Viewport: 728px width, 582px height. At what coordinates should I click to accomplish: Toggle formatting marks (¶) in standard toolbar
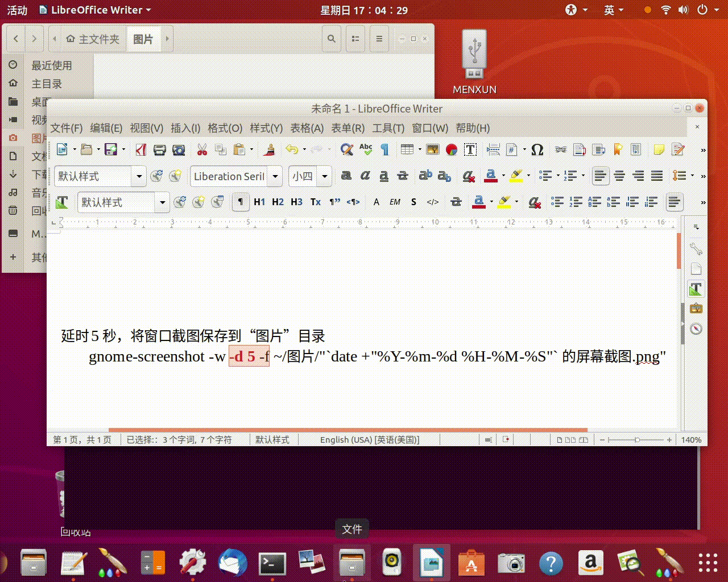point(385,149)
